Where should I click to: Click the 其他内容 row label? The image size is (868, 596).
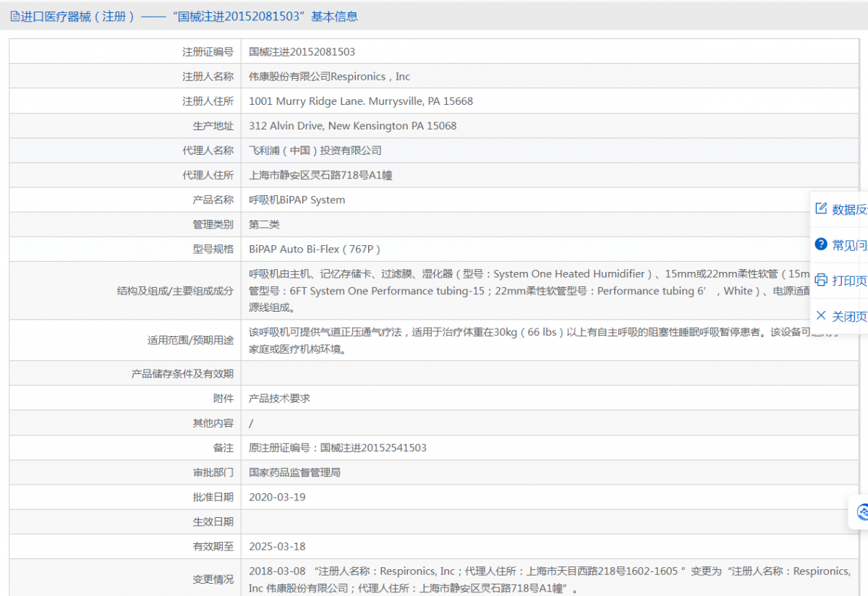[x=213, y=423]
